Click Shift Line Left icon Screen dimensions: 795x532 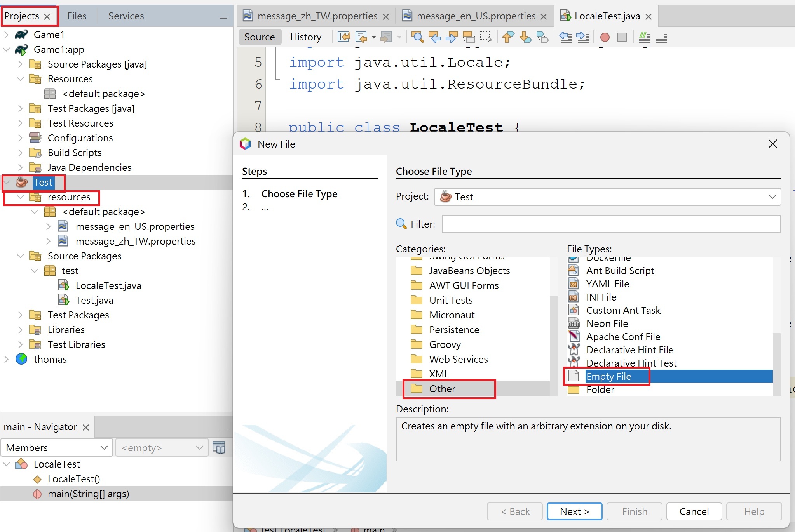[565, 37]
